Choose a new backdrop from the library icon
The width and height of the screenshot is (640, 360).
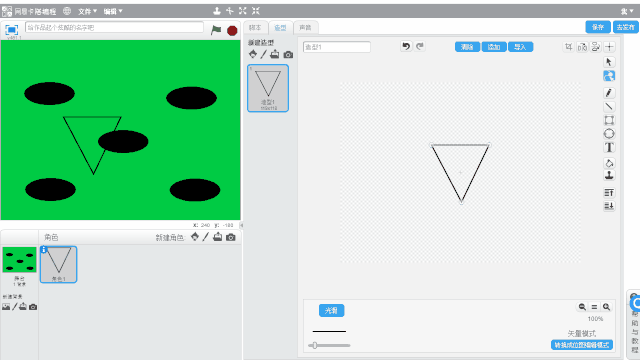pos(6,307)
